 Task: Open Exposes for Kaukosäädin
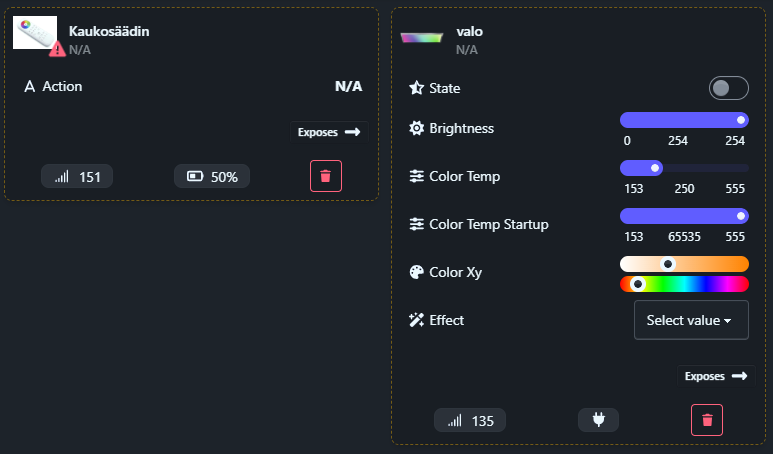click(329, 132)
